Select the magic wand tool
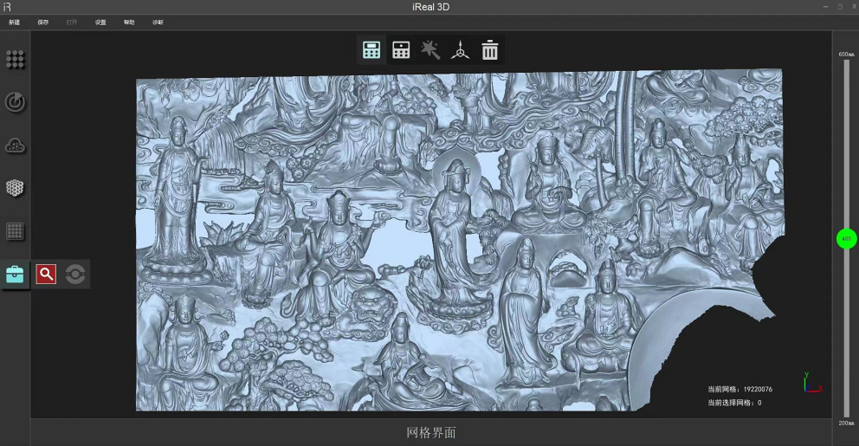 (431, 50)
